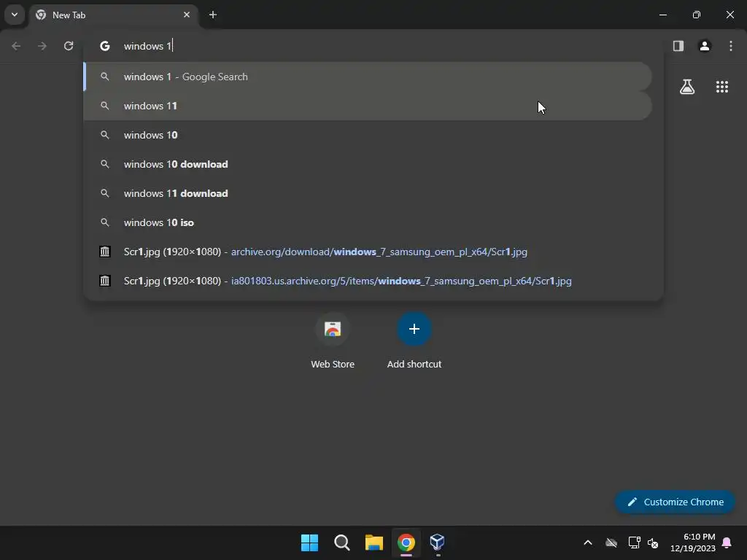Open VirtualBox from the taskbar
This screenshot has height=560, width=747.
click(x=438, y=542)
